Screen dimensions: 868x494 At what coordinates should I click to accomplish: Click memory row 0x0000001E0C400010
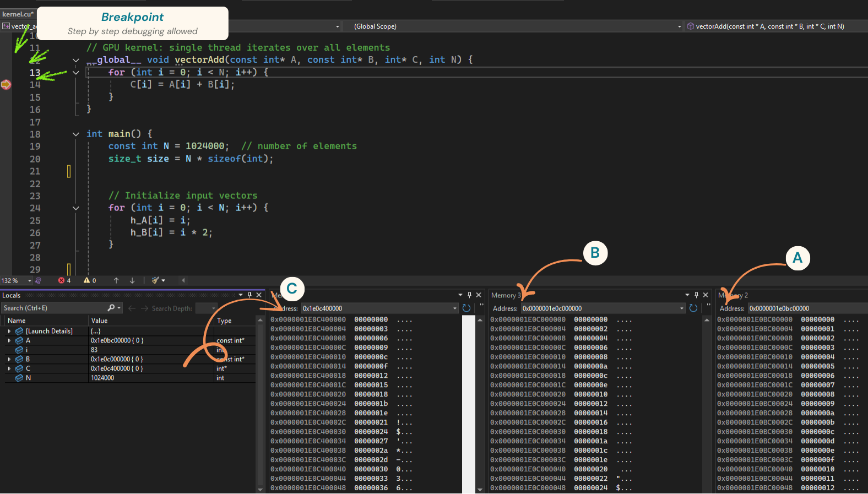click(341, 357)
